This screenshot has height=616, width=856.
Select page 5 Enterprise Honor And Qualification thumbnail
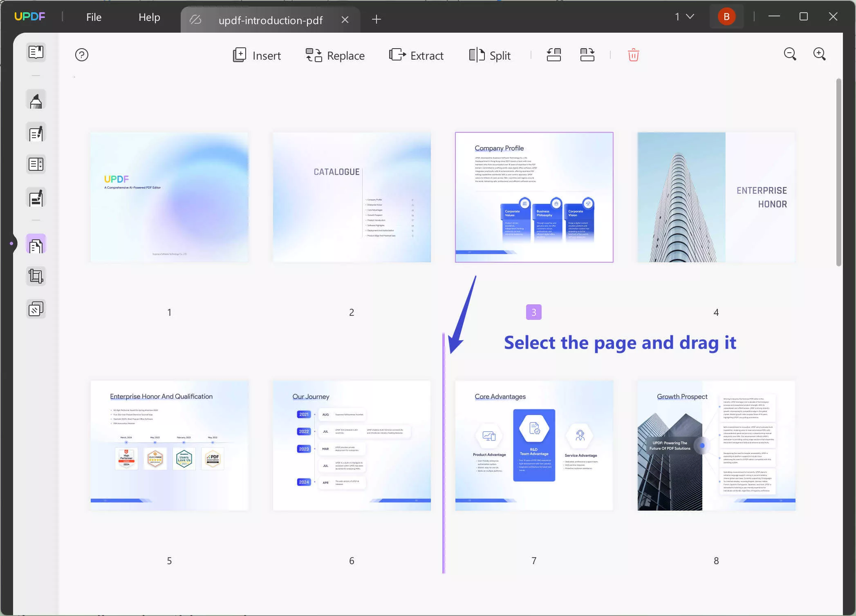tap(169, 446)
